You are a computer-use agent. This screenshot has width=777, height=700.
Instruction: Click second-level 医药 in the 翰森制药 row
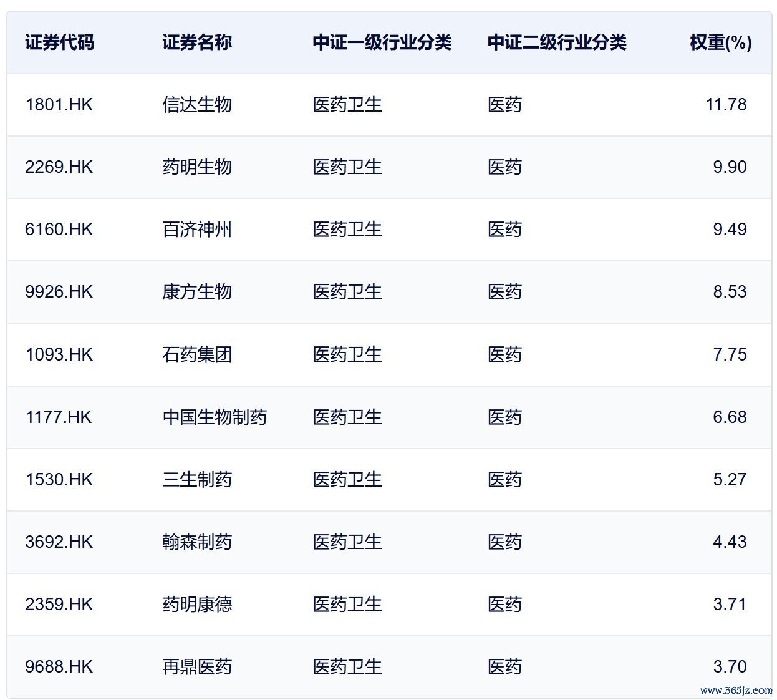pos(504,542)
